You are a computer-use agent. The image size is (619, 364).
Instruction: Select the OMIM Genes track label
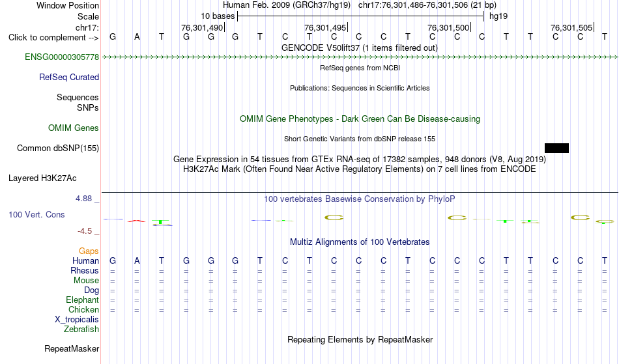pyautogui.click(x=74, y=128)
